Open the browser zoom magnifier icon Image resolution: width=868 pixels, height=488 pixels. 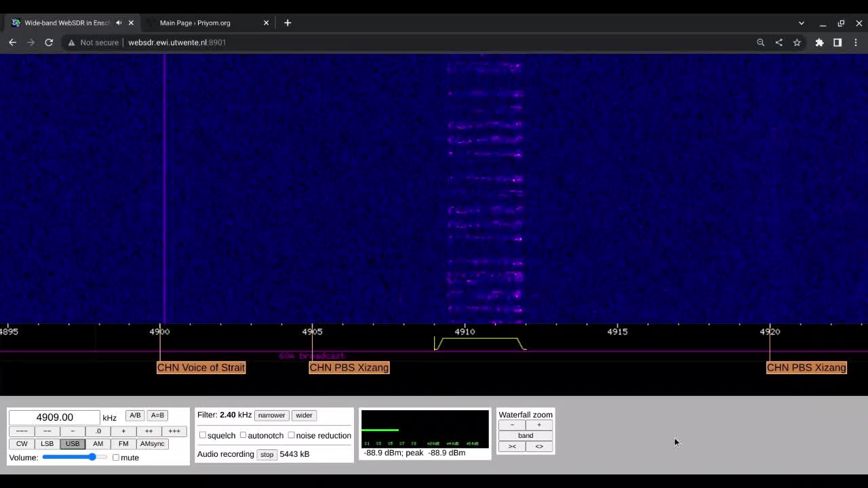coord(761,42)
